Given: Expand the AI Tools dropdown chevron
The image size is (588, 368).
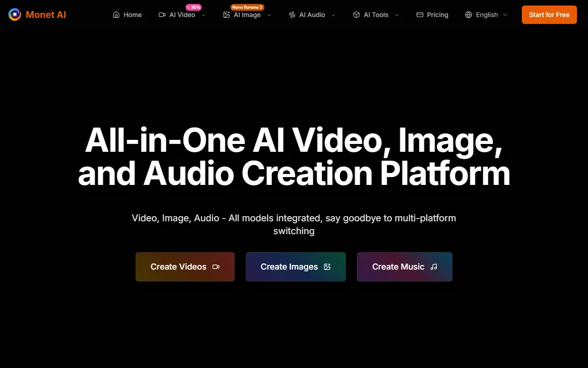Looking at the screenshot, I should tap(397, 15).
